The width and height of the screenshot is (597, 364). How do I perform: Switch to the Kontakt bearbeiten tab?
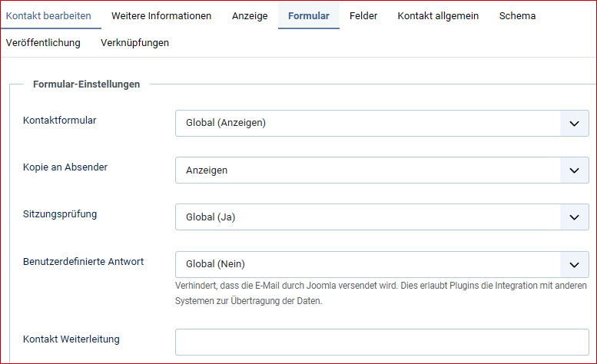(48, 15)
